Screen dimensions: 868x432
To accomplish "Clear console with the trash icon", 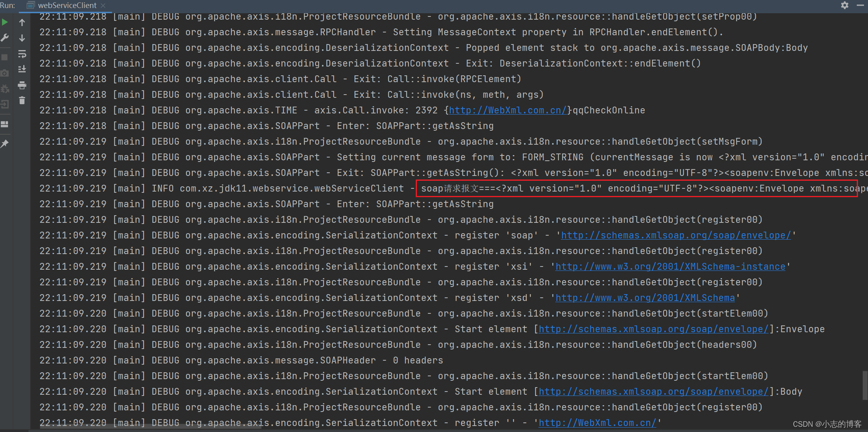I will pyautogui.click(x=22, y=101).
